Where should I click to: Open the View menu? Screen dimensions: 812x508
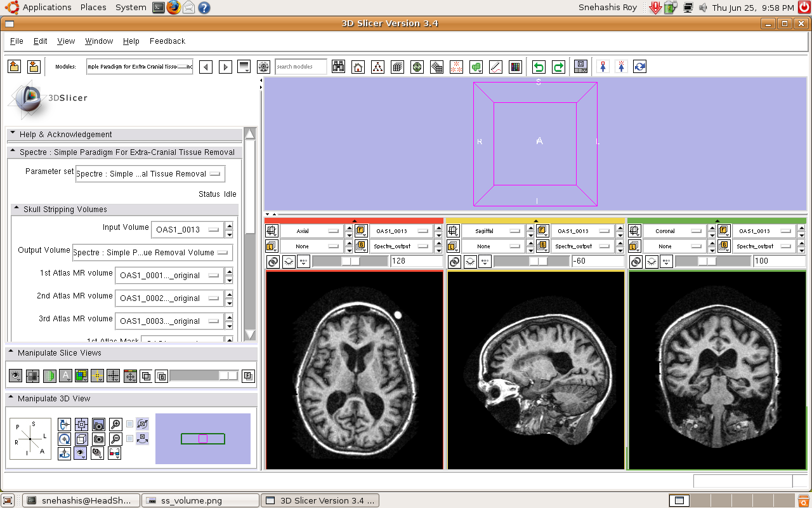66,41
